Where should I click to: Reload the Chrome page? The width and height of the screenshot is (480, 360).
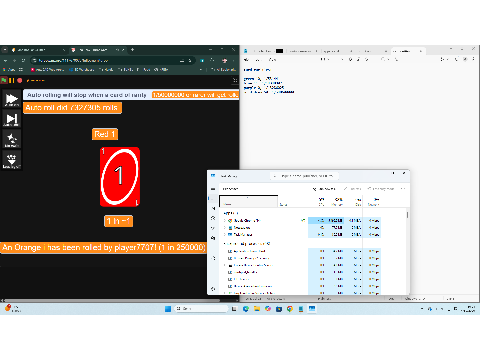tap(23, 60)
